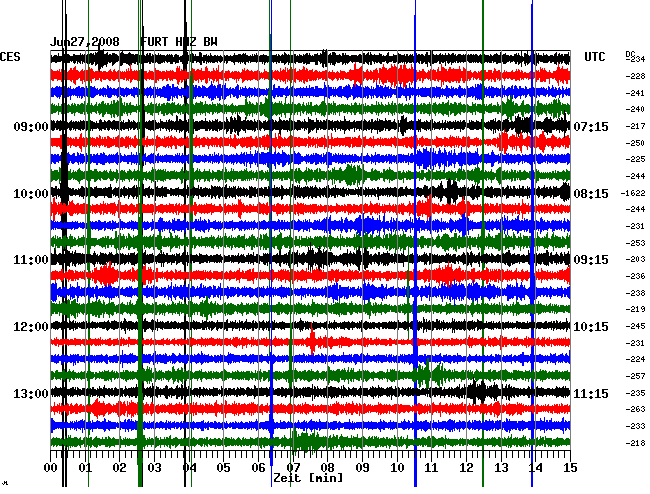
Task: Click the 11:15 UTC time label
Action: [591, 393]
